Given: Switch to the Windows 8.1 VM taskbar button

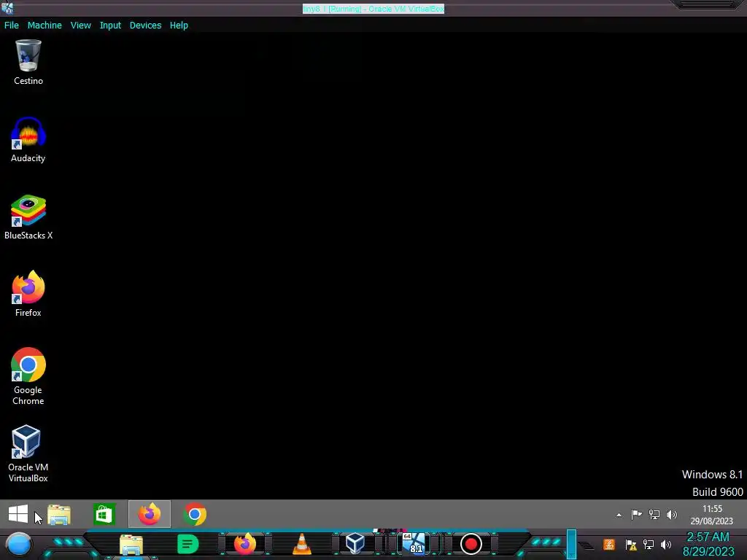Looking at the screenshot, I should 414,544.
